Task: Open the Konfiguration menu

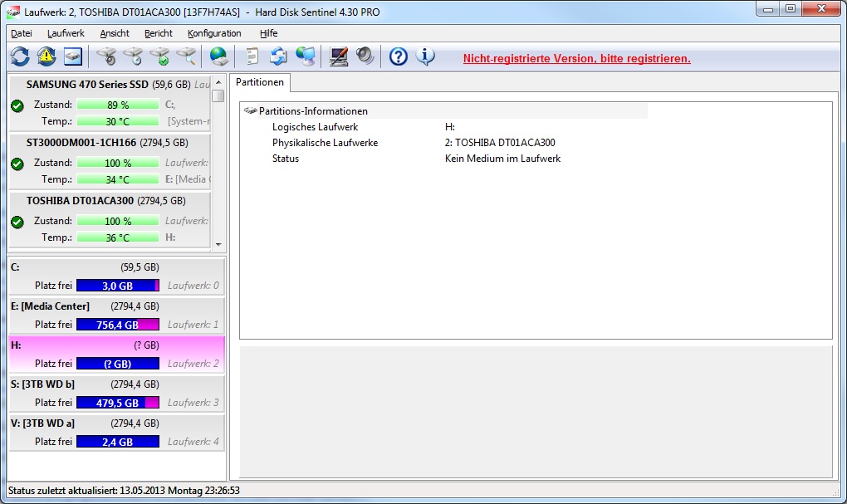Action: (214, 33)
